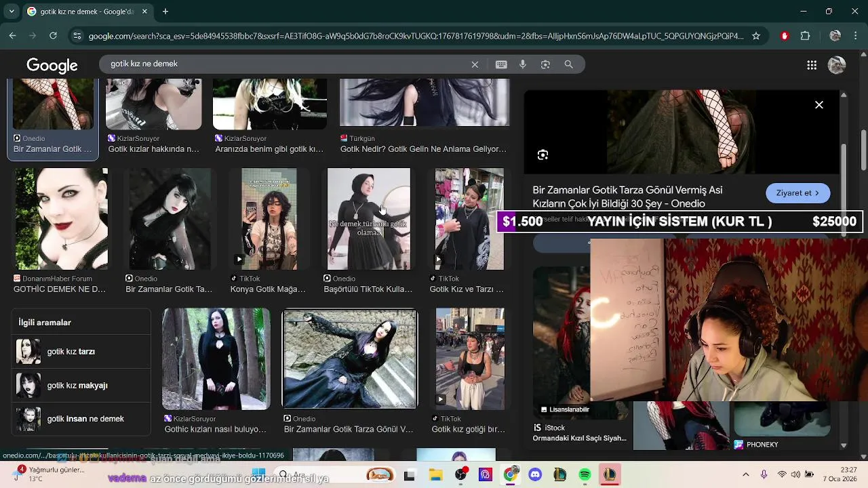Clear the search box with X icon
Screen dimensions: 868x488
click(475, 64)
